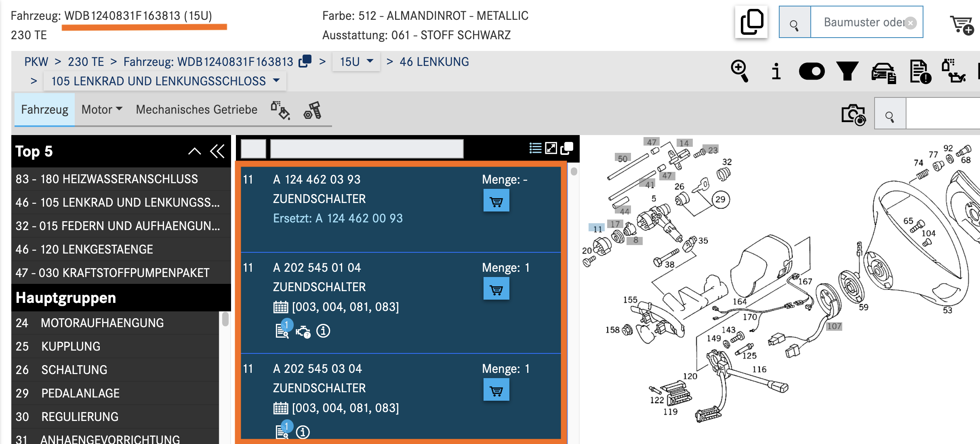Focus the lower search text field

(943, 114)
